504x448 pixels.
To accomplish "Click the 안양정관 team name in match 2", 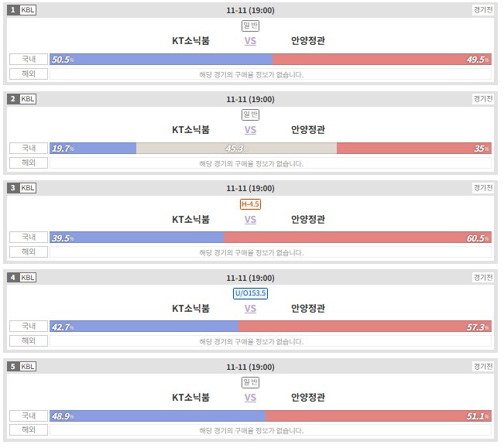I will tap(308, 130).
